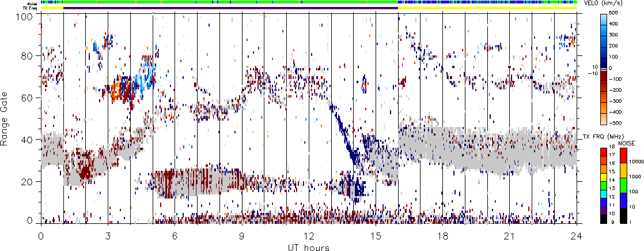The width and height of the screenshot is (644, 251).
Task: Click the '60' tick label on the Range Gate axis
Action: [27, 98]
